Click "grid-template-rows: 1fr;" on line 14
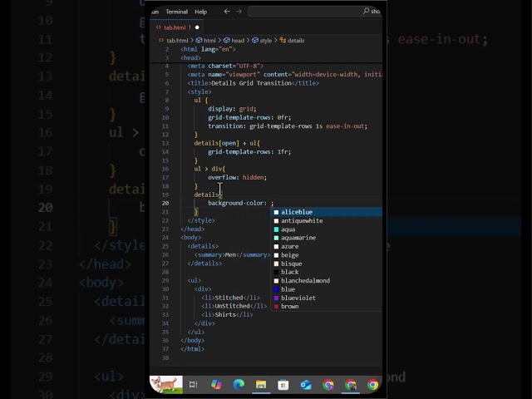The image size is (532, 399). (x=249, y=151)
